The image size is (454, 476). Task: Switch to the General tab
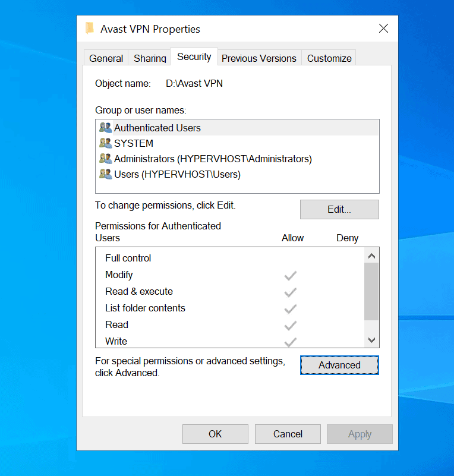click(106, 58)
